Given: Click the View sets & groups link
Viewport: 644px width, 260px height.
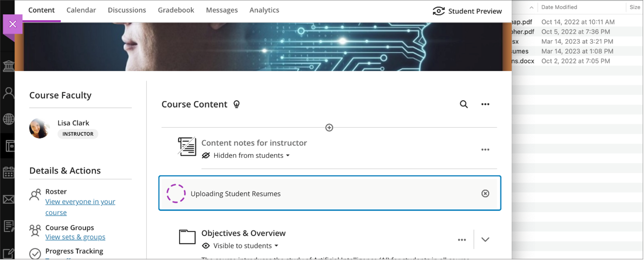Looking at the screenshot, I should 75,237.
